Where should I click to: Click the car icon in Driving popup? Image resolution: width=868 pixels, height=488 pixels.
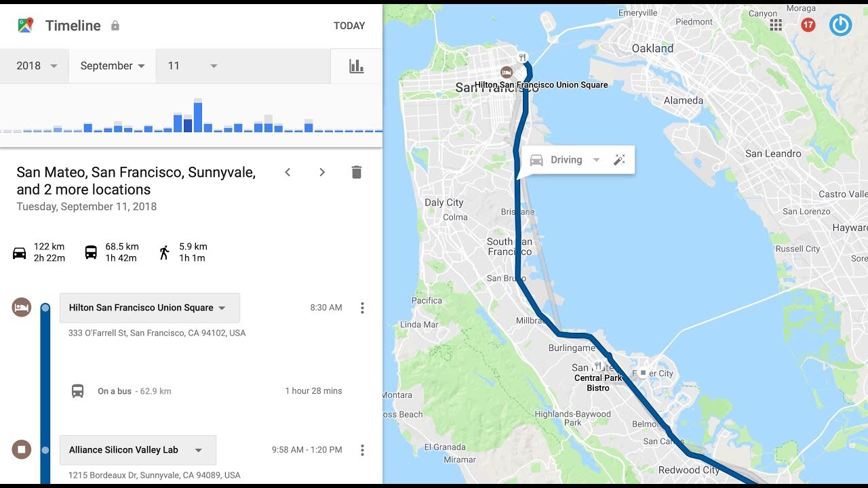click(536, 160)
